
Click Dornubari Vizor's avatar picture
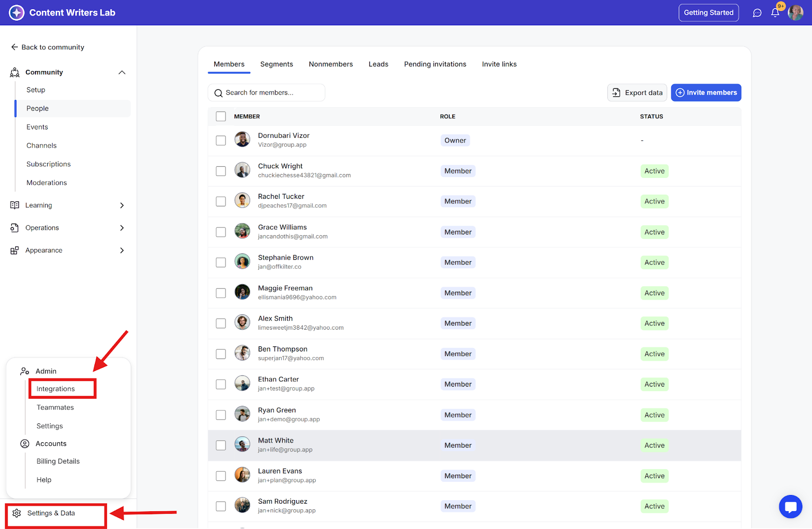[242, 139]
